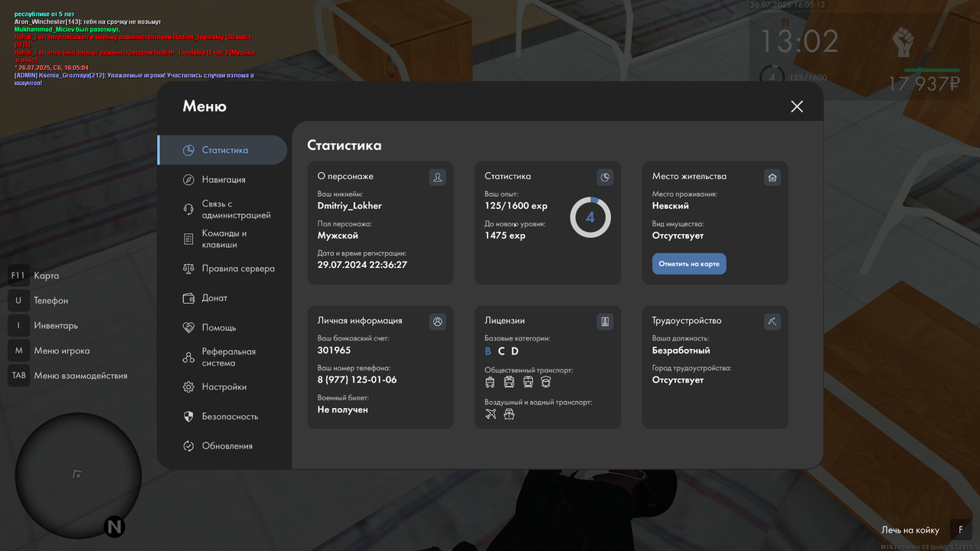Click the license icon in Лицензии card
Image resolution: width=980 pixels, height=551 pixels.
click(x=605, y=321)
